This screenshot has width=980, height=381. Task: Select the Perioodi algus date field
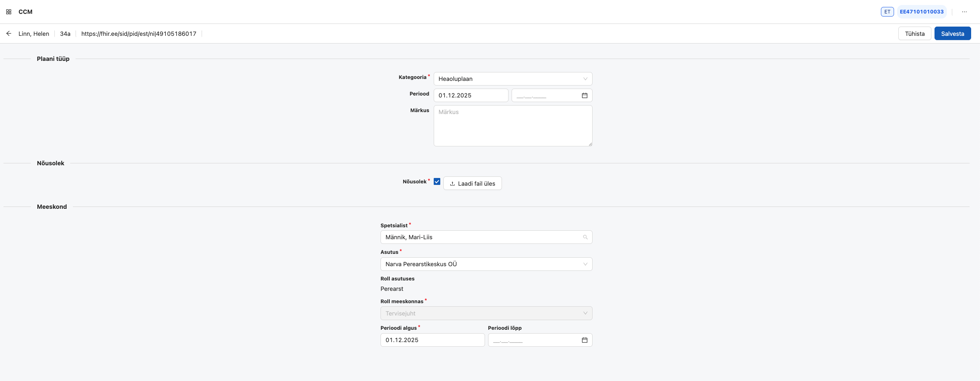[432, 340]
